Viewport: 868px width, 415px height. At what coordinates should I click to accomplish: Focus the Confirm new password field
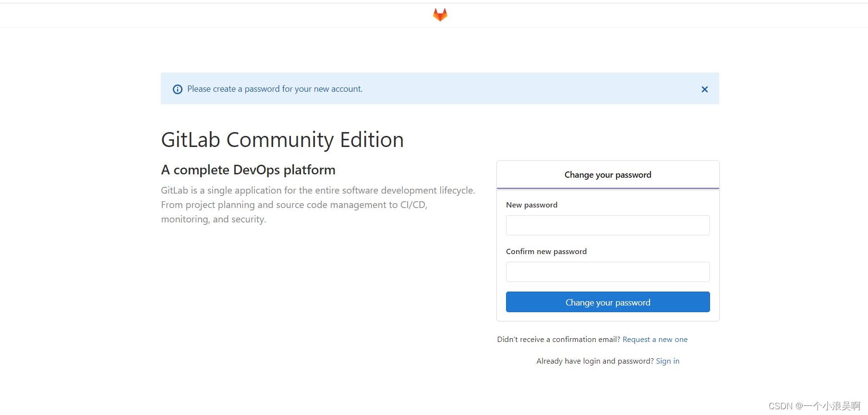tap(608, 272)
